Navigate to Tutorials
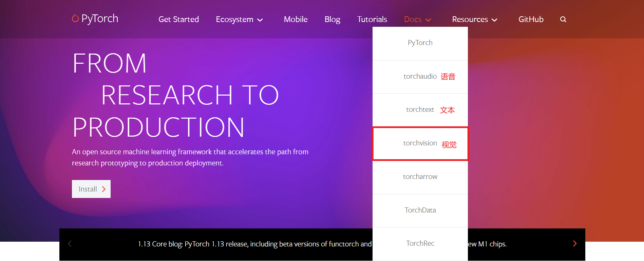This screenshot has height=261, width=644. coord(372,20)
